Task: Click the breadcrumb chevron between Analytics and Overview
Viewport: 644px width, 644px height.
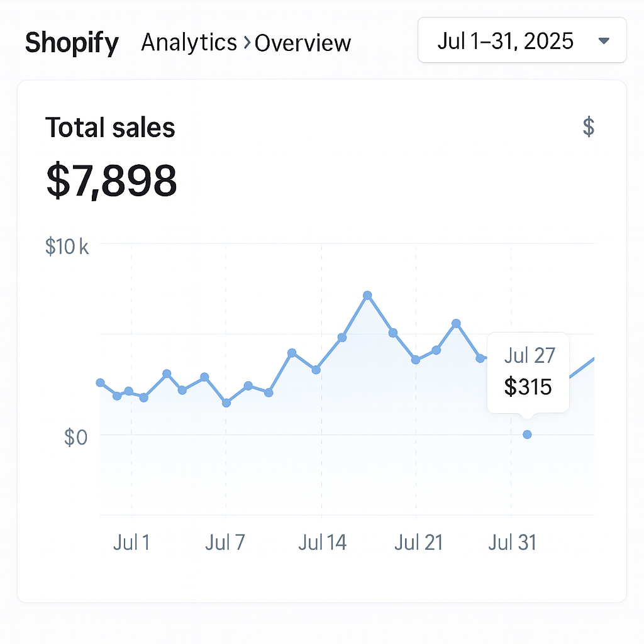Action: point(246,43)
